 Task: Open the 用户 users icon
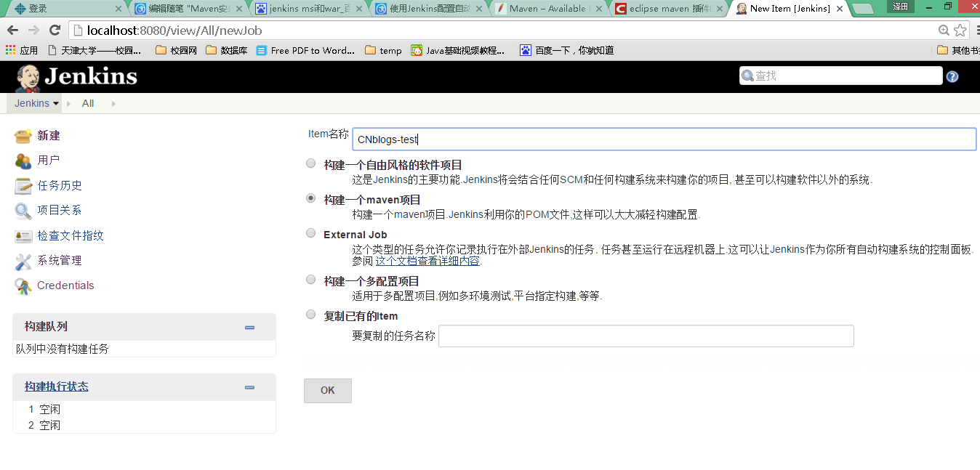click(x=23, y=161)
